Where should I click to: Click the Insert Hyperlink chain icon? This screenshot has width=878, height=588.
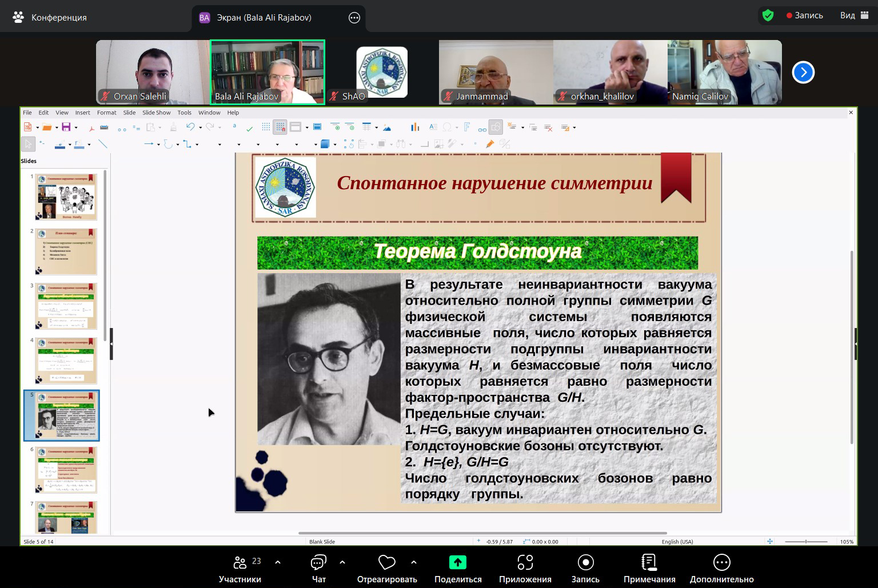tap(482, 128)
